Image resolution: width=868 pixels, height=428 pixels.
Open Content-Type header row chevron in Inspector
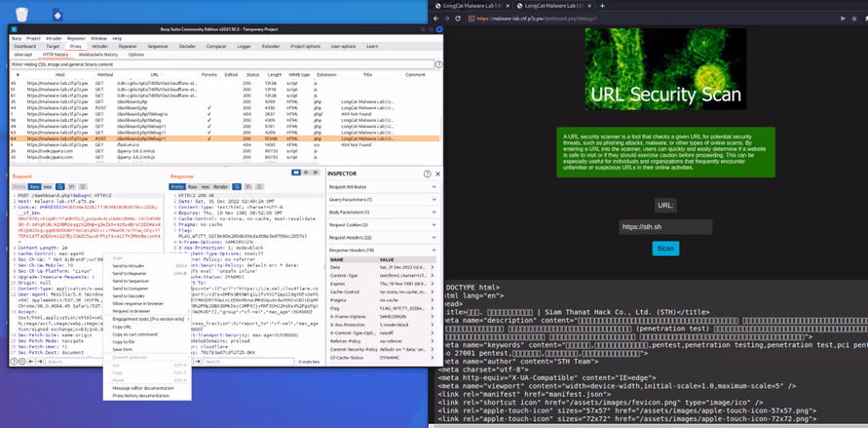click(x=433, y=275)
